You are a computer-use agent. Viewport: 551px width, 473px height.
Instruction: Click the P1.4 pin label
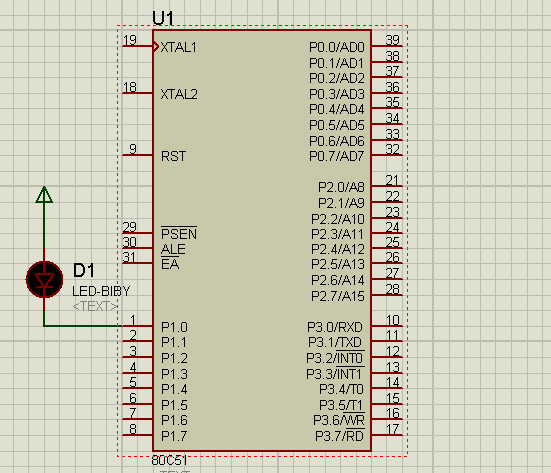(x=174, y=389)
